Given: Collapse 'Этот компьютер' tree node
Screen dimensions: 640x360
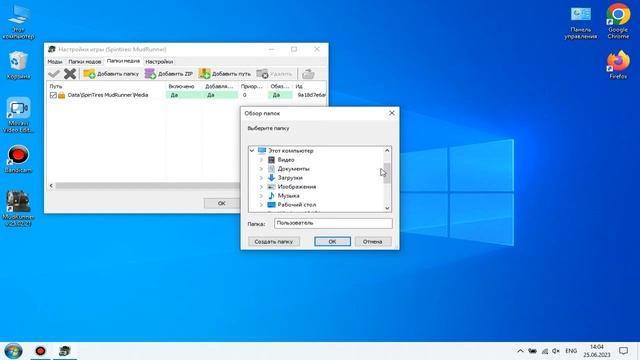Looking at the screenshot, I should point(252,151).
